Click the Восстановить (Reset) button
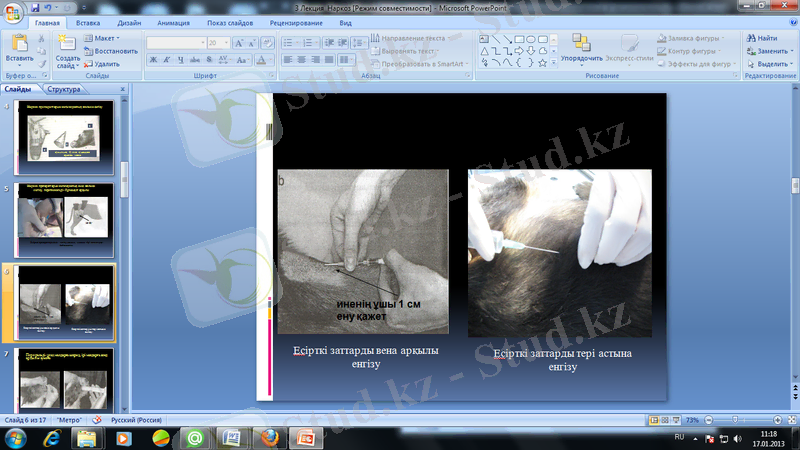 (x=111, y=50)
